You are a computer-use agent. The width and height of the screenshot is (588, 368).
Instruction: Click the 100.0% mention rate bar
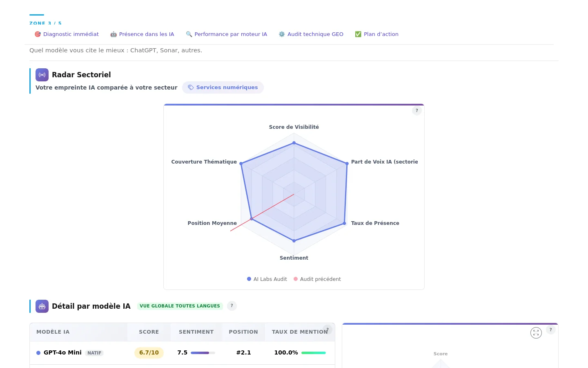click(x=314, y=353)
